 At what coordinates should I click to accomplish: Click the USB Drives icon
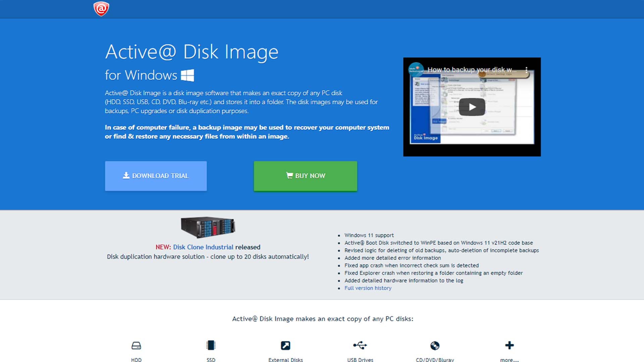pos(360,346)
